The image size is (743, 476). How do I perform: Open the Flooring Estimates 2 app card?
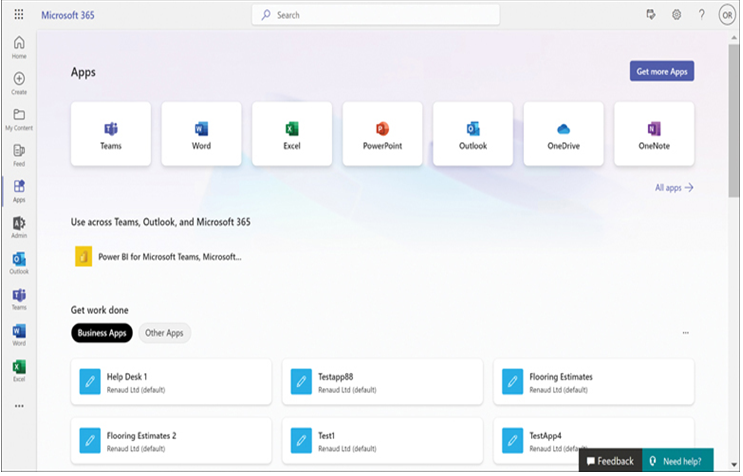click(x=171, y=440)
